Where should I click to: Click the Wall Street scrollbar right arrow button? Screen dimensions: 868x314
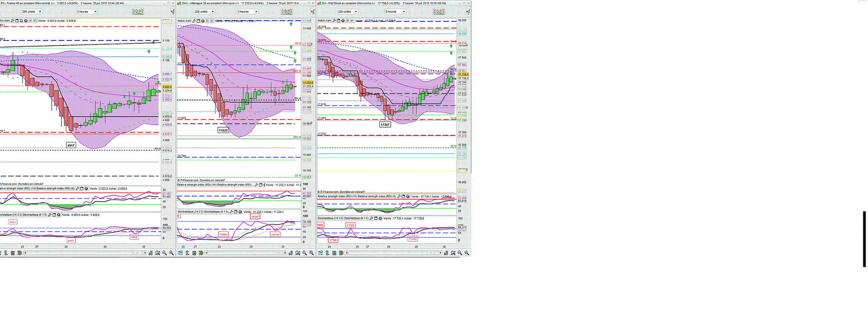440,253
